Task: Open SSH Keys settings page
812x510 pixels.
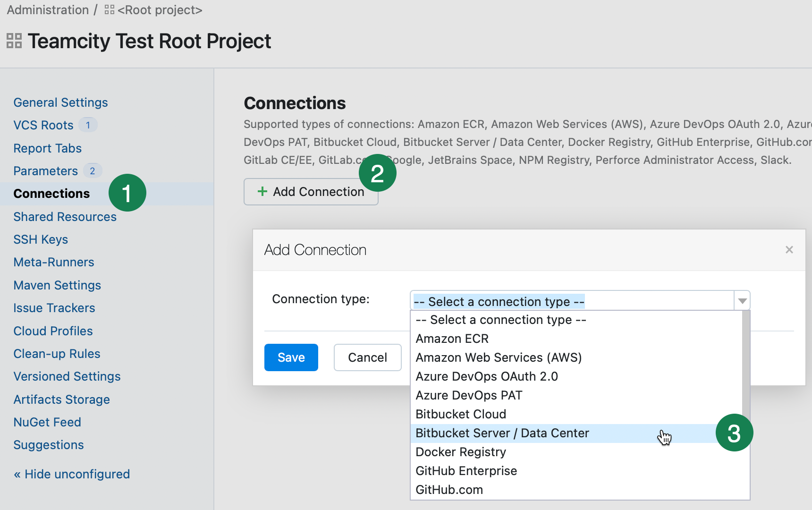Action: pos(41,239)
